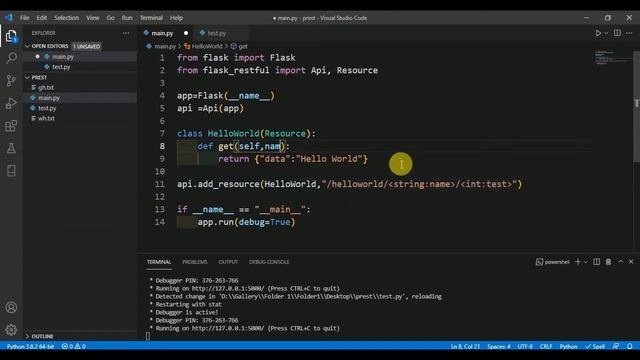Select the Terminal panel tab

pos(159,262)
